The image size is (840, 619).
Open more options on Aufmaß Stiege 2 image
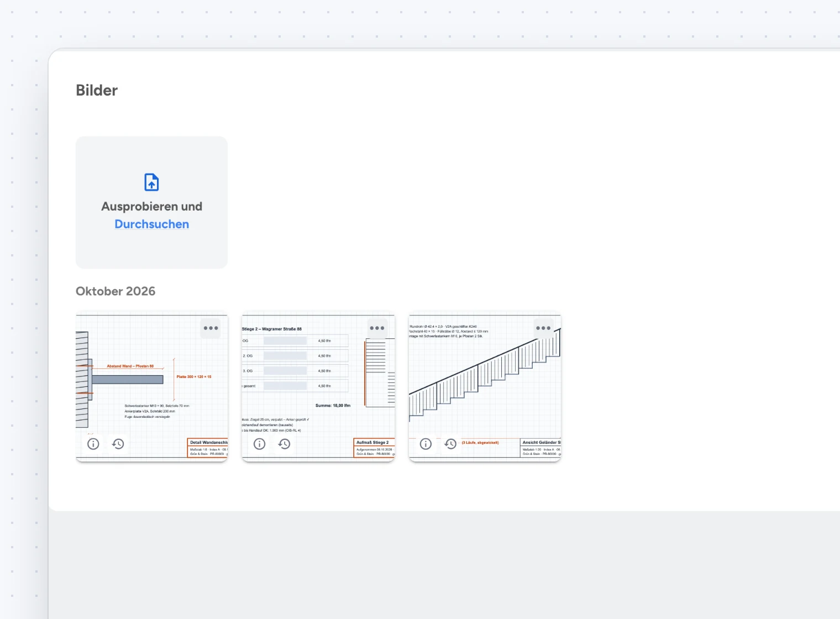coord(377,328)
